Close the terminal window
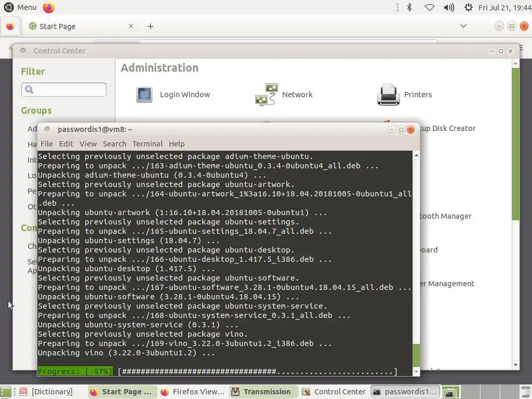This screenshot has width=532, height=399. pos(410,129)
